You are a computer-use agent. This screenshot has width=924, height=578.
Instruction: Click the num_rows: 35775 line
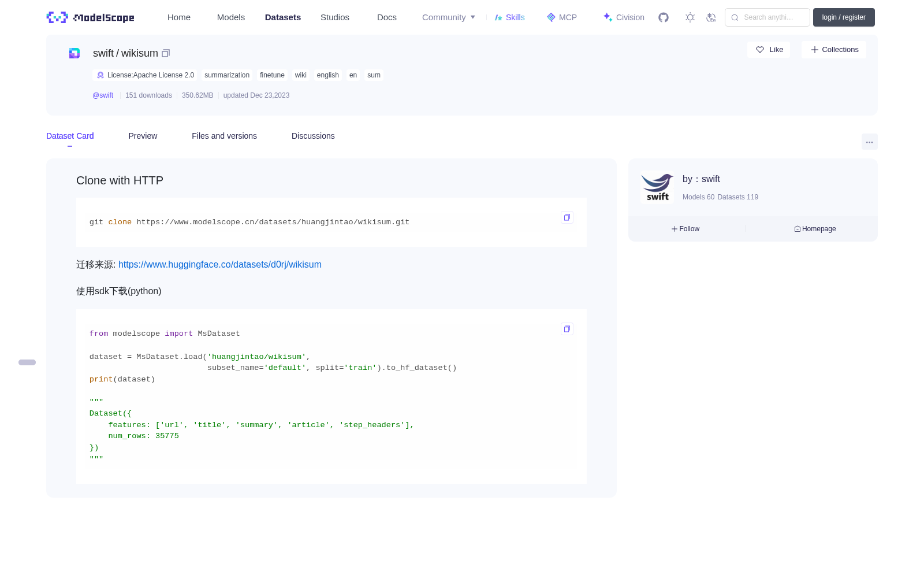tap(144, 436)
